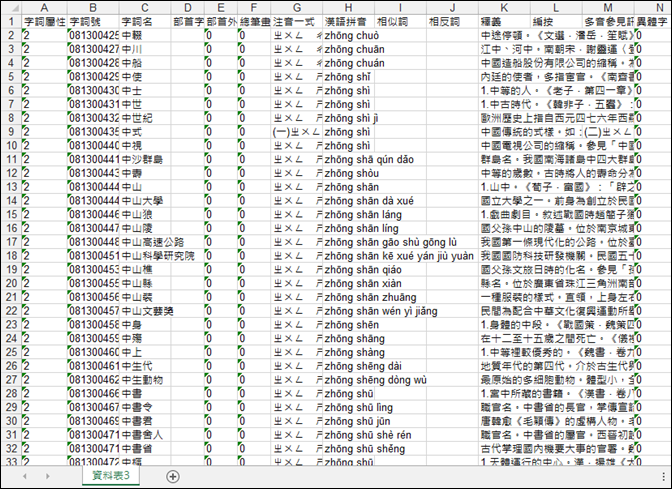Click the cell 中沙群島 in column C
Viewport: 672px width, 489px height.
(144, 159)
